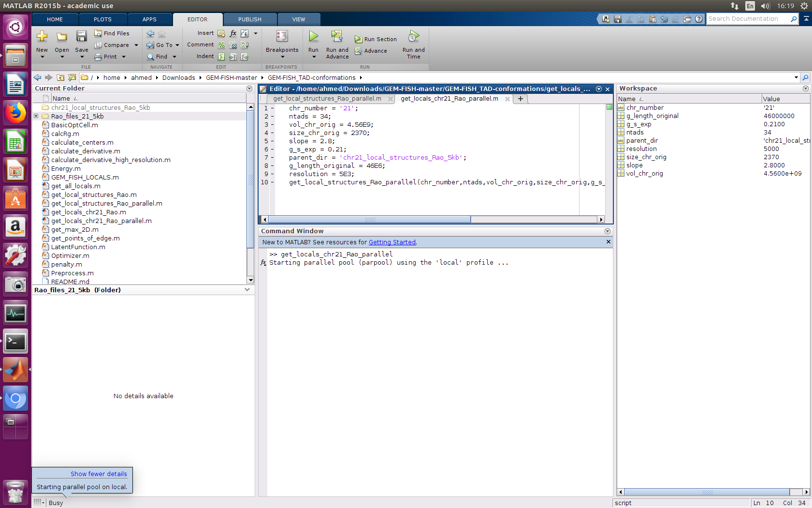812x508 pixels.
Task: Open the Firefox browser from the dock
Action: 15,113
